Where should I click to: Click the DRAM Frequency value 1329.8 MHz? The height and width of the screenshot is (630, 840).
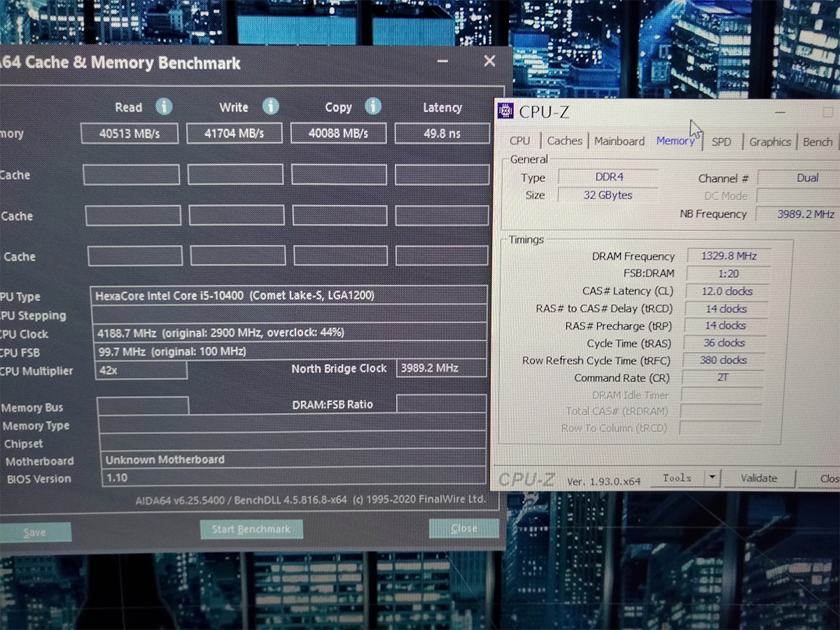[728, 256]
